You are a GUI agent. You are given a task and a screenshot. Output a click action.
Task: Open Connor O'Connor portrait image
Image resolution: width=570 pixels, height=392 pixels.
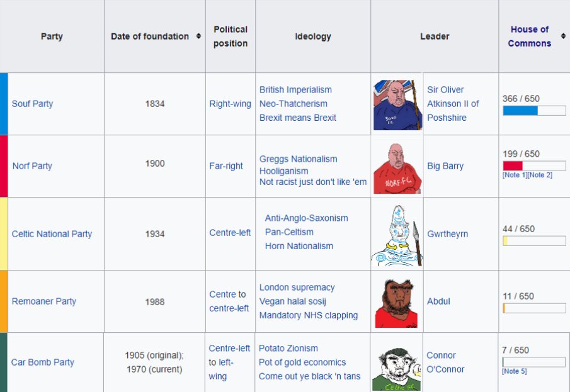[397, 369]
